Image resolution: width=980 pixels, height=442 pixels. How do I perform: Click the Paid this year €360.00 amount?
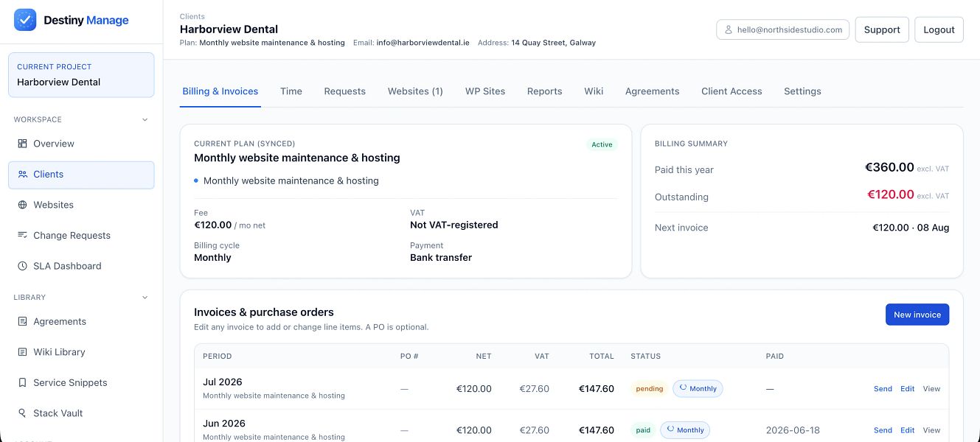point(889,167)
